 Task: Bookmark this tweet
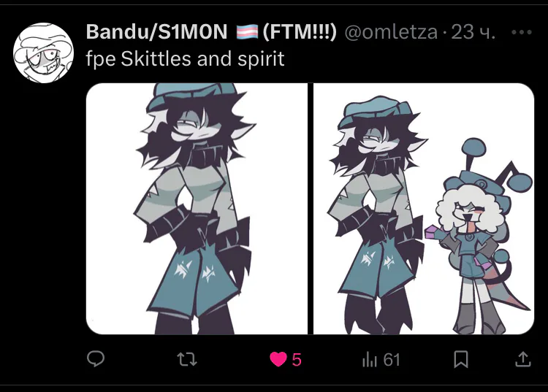tap(460, 359)
